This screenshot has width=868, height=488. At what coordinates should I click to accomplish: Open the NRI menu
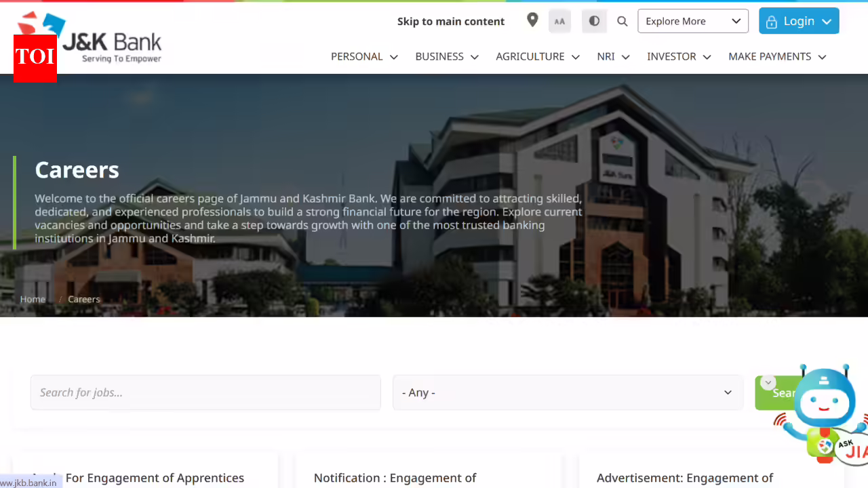click(613, 57)
